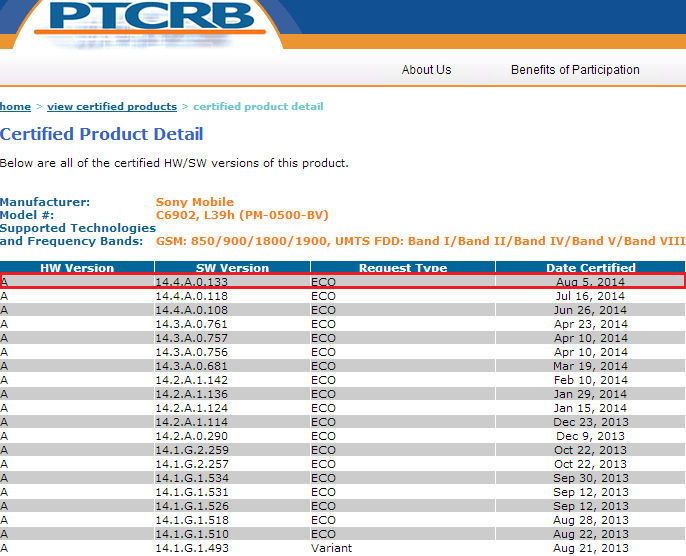Click date Dec 9, 2013
This screenshot has height=556, width=686.
click(591, 436)
